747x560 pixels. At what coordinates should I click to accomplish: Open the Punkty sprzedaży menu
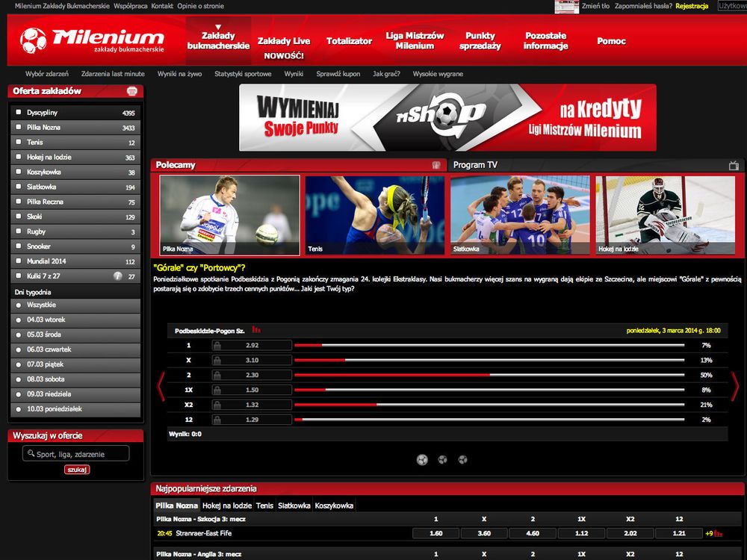(480, 40)
